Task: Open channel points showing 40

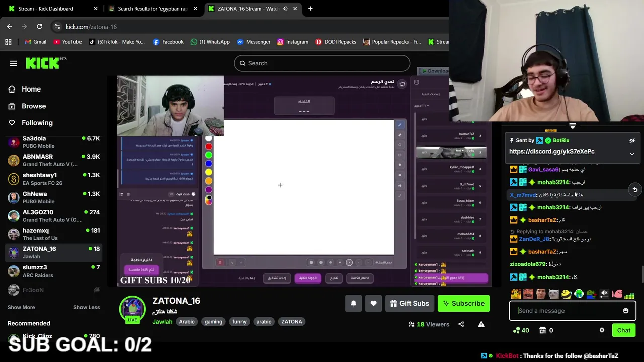Action: (521, 330)
